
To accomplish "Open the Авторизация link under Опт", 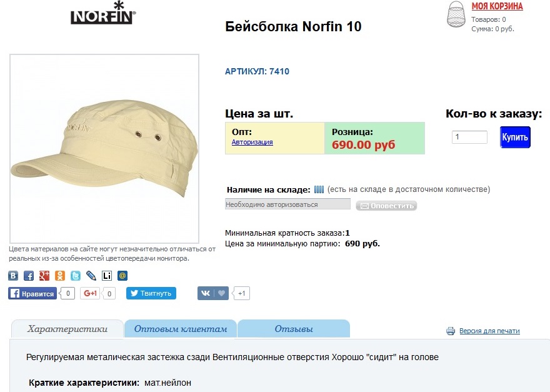I will [x=252, y=142].
